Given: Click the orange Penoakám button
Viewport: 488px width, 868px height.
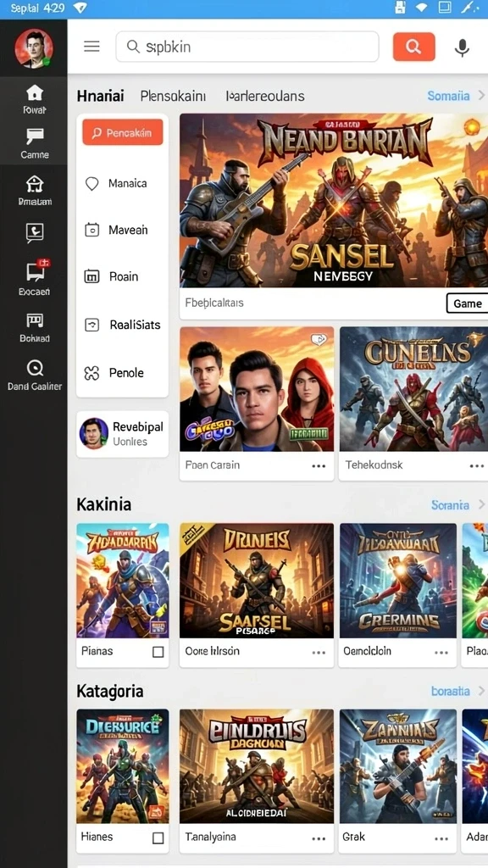Looking at the screenshot, I should [123, 133].
